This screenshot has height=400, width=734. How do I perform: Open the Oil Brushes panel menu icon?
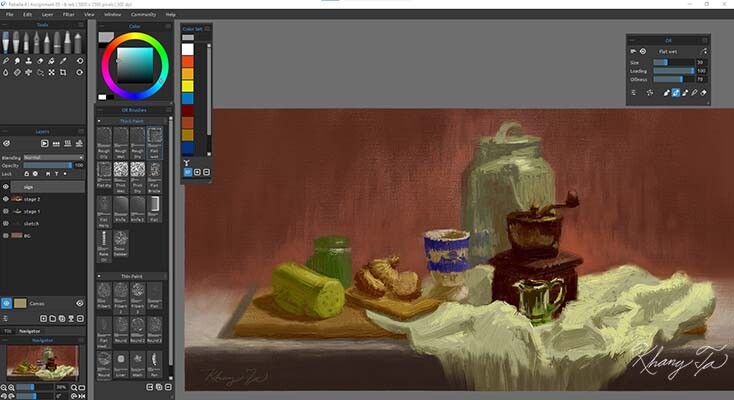point(169,110)
